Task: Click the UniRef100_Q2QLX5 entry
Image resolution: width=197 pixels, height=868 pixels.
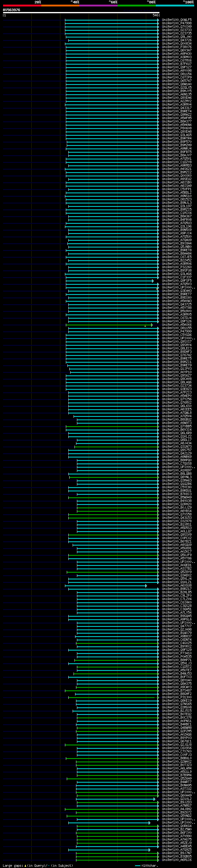Action: click(177, 88)
